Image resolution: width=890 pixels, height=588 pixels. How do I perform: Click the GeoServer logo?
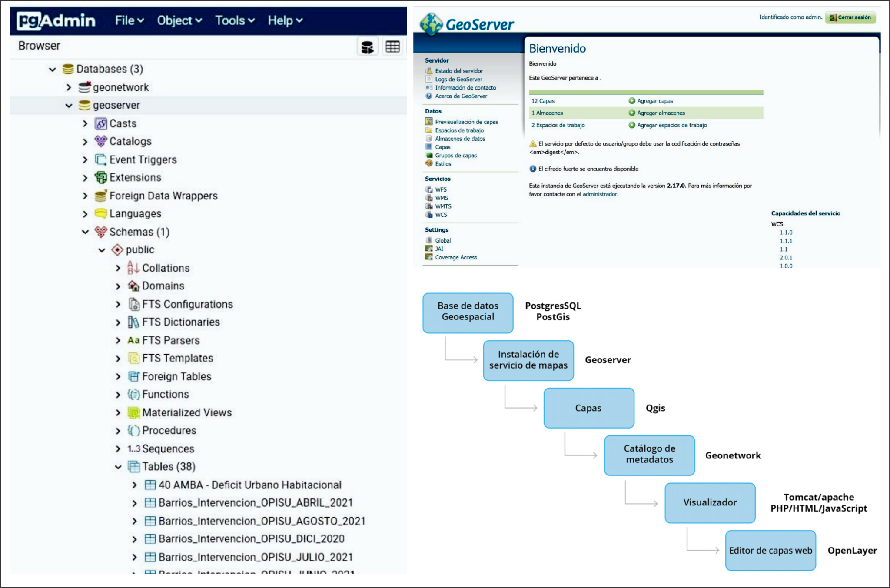466,24
